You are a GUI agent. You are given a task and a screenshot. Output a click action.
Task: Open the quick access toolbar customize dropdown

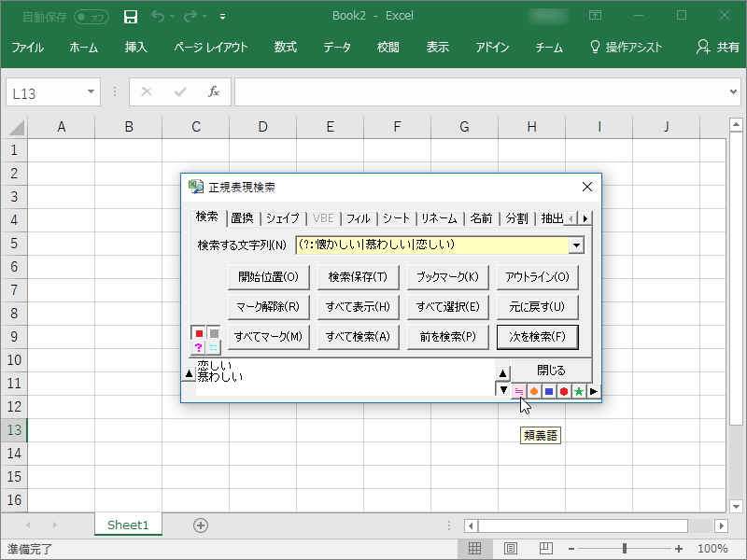click(x=222, y=17)
